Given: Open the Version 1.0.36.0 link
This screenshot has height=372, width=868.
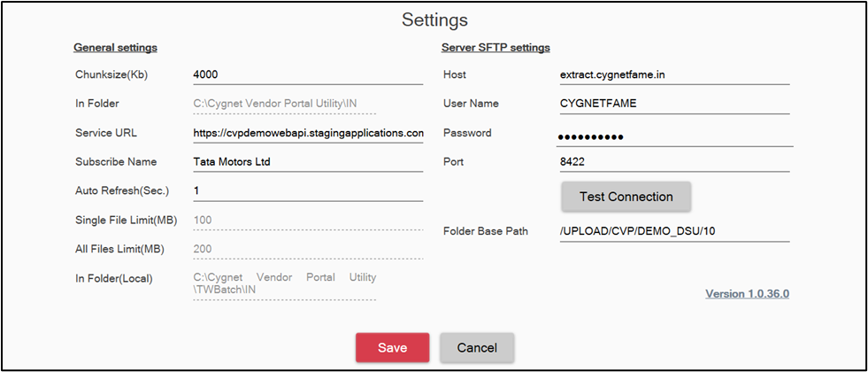Looking at the screenshot, I should coord(747,293).
